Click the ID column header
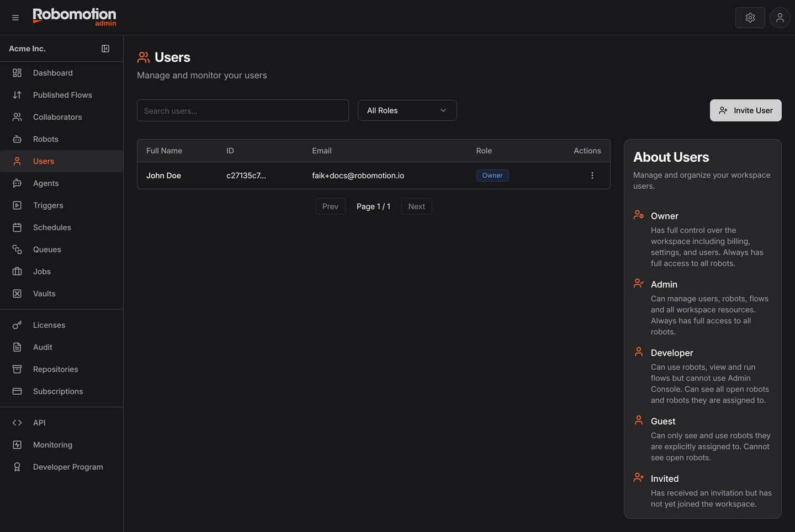The width and height of the screenshot is (795, 532). click(230, 151)
